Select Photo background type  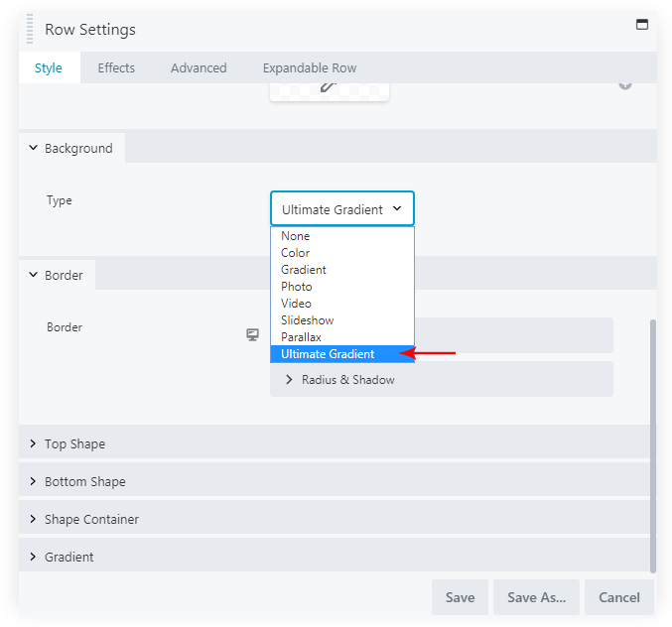tap(297, 287)
